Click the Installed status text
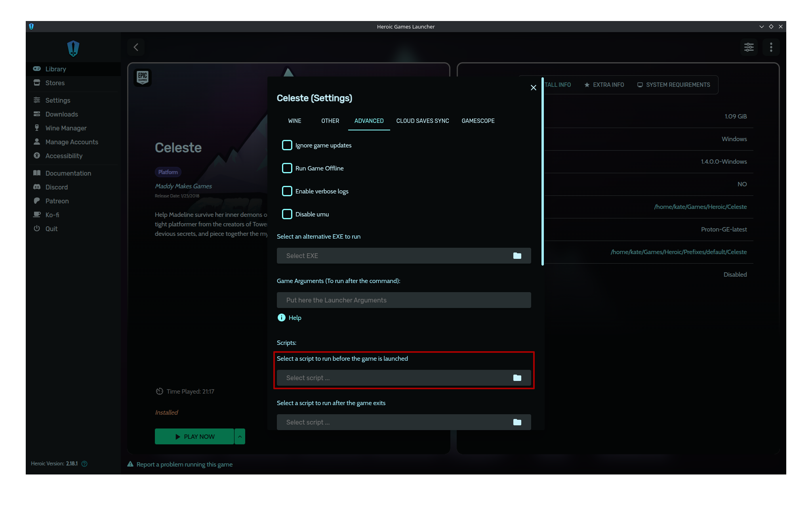Viewport: 812px width, 505px height. tap(166, 412)
